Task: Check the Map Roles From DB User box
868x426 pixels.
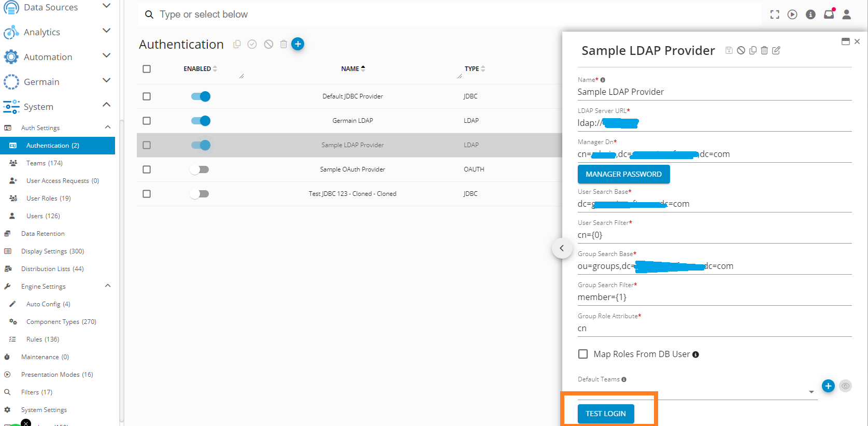Action: pos(583,354)
